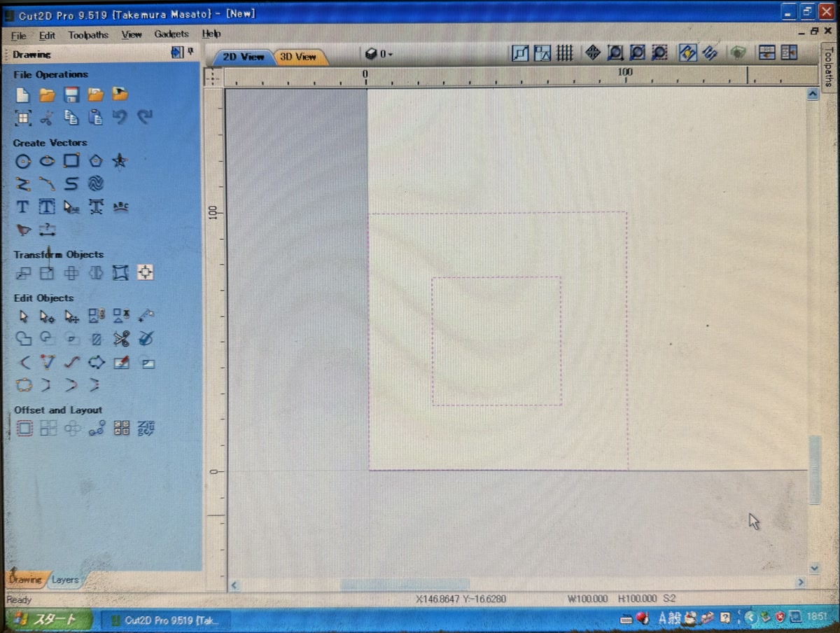This screenshot has width=840, height=633.
Task: Toggle the pin on the Drawing panel
Action: (190, 53)
